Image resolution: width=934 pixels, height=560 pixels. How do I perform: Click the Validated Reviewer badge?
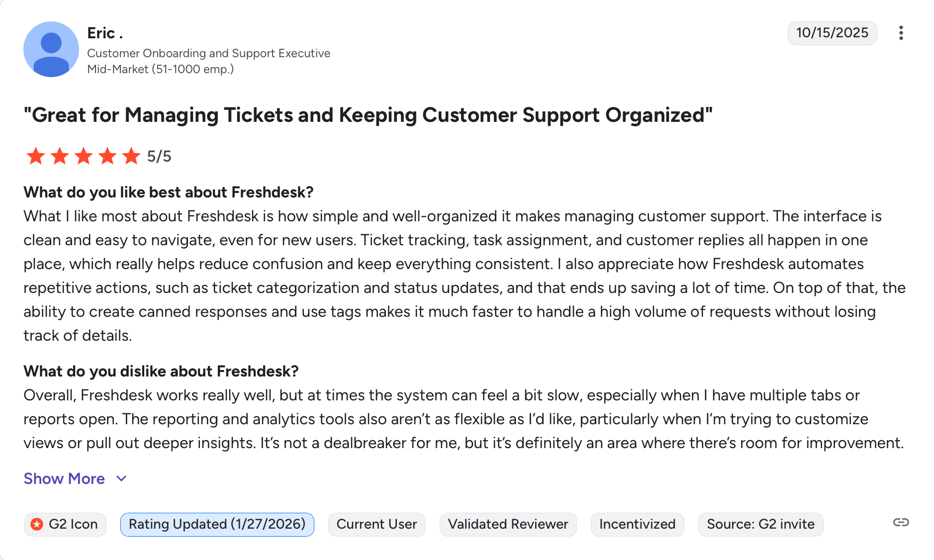508,524
